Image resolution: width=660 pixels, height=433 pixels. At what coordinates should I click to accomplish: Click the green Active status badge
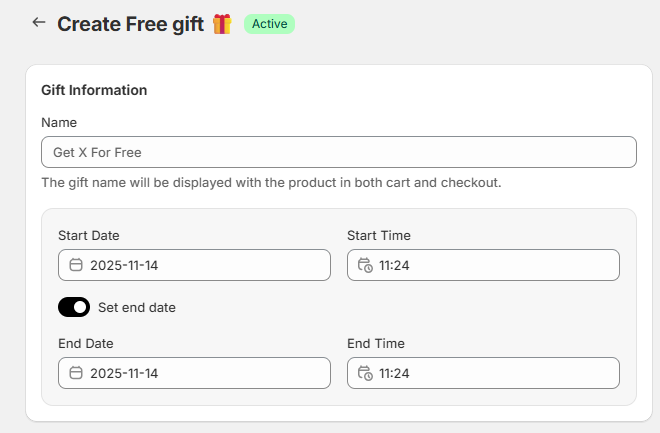(x=269, y=23)
